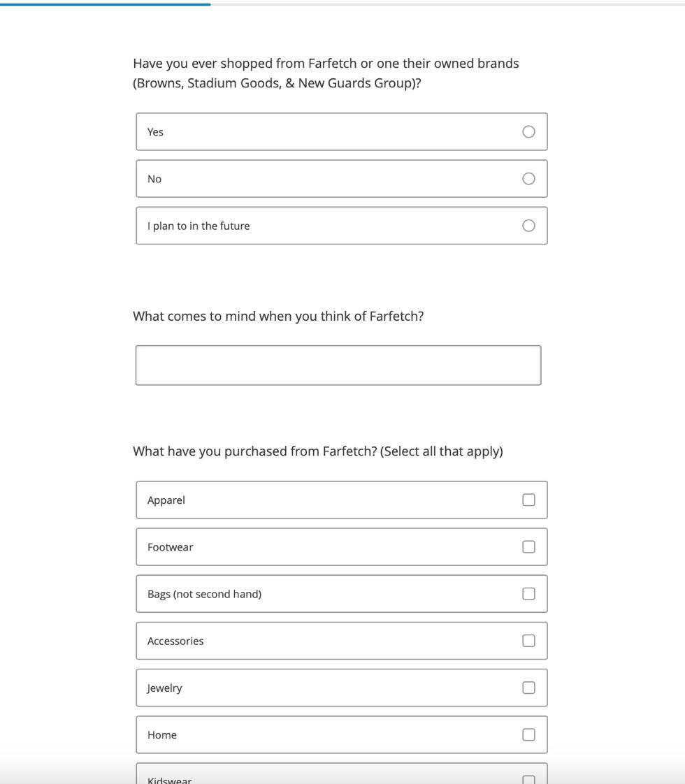The image size is (685, 784).
Task: Click the 'Accessories' option label text
Action: 175,641
